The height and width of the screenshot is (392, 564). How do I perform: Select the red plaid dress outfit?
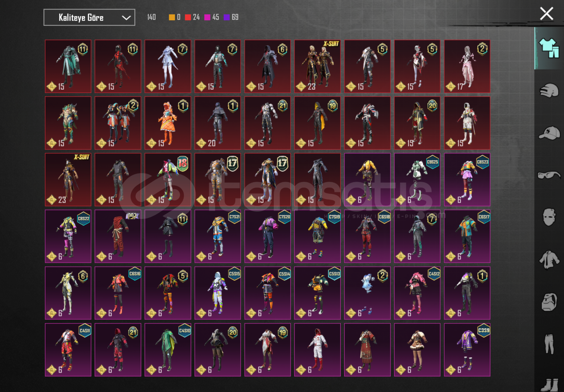(367, 350)
